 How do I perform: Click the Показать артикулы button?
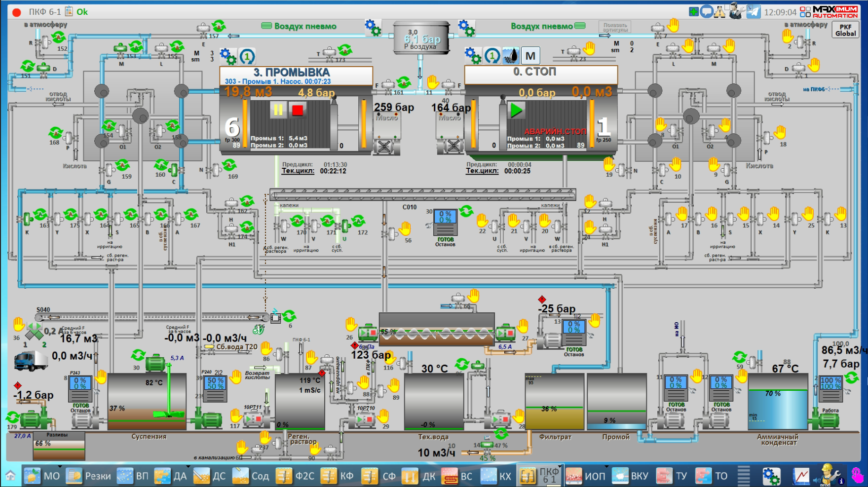pos(614,27)
